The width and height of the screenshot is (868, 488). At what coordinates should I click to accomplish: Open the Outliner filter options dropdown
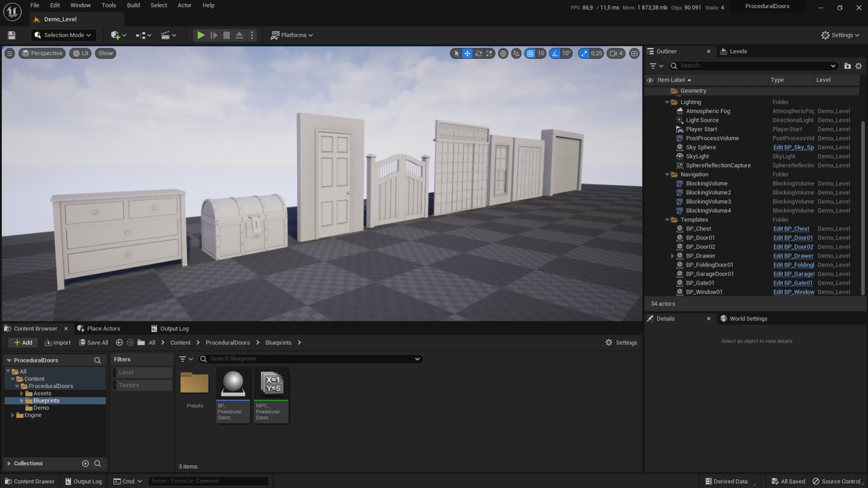coord(656,66)
